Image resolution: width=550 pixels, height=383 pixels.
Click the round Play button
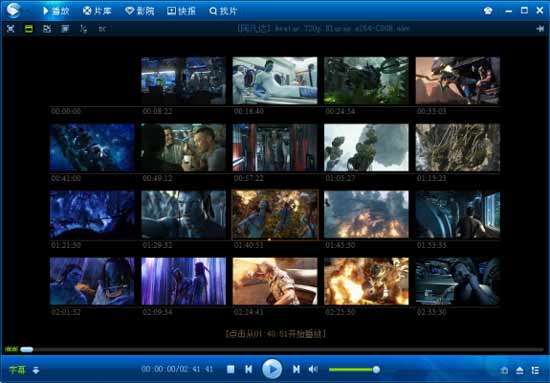tap(272, 369)
